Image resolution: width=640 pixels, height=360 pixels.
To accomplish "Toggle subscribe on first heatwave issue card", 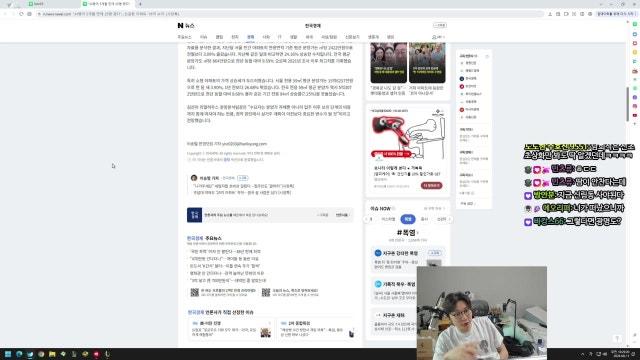I will click(436, 253).
